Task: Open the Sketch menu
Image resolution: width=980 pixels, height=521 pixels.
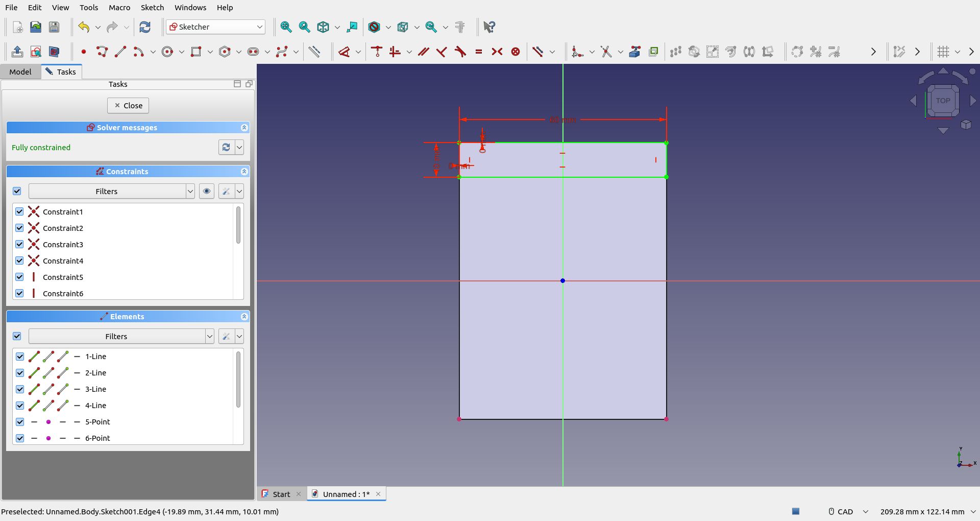Action: (152, 8)
